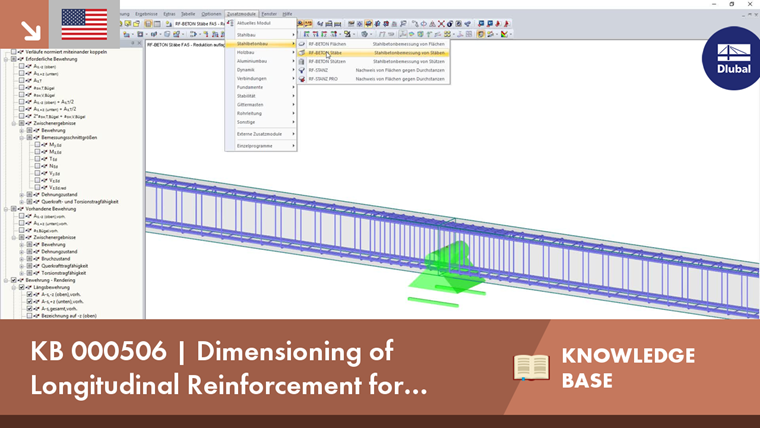Click the z-axis view toolbar icon
Screen dimensions: 760x428
click(x=324, y=34)
